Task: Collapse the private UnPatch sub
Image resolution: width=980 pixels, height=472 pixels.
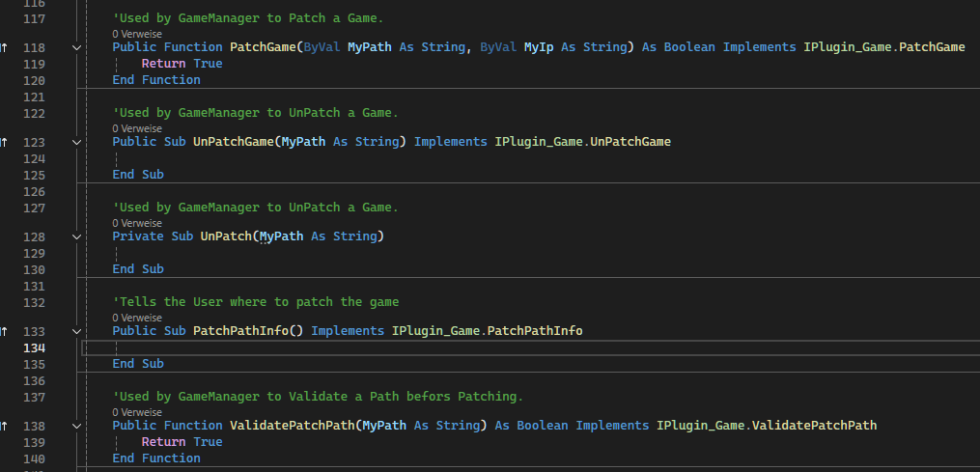Action: (x=77, y=236)
